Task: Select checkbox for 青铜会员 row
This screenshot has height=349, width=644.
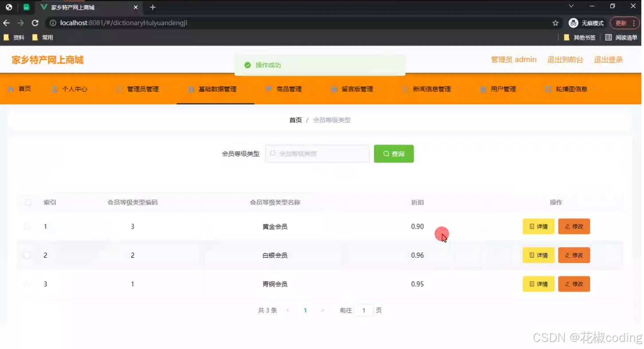Action: pos(27,284)
